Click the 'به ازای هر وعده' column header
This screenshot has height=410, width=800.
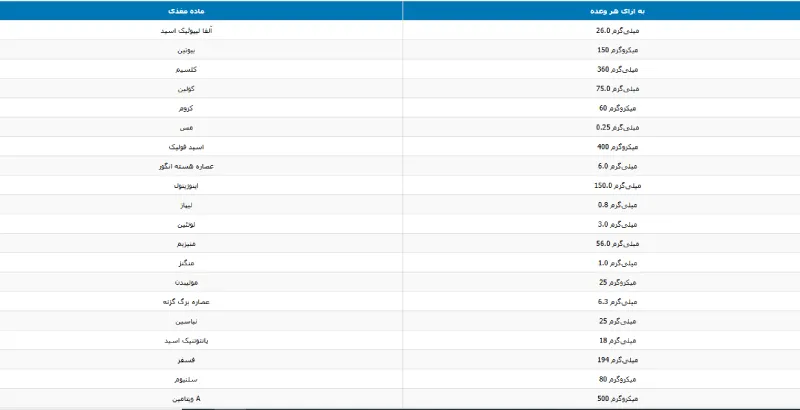(617, 11)
